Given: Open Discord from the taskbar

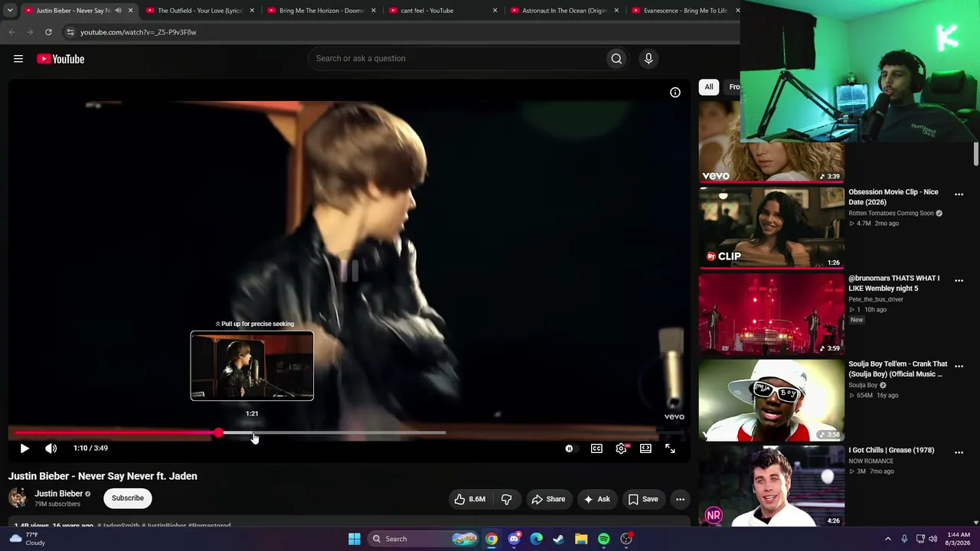Looking at the screenshot, I should click(514, 539).
